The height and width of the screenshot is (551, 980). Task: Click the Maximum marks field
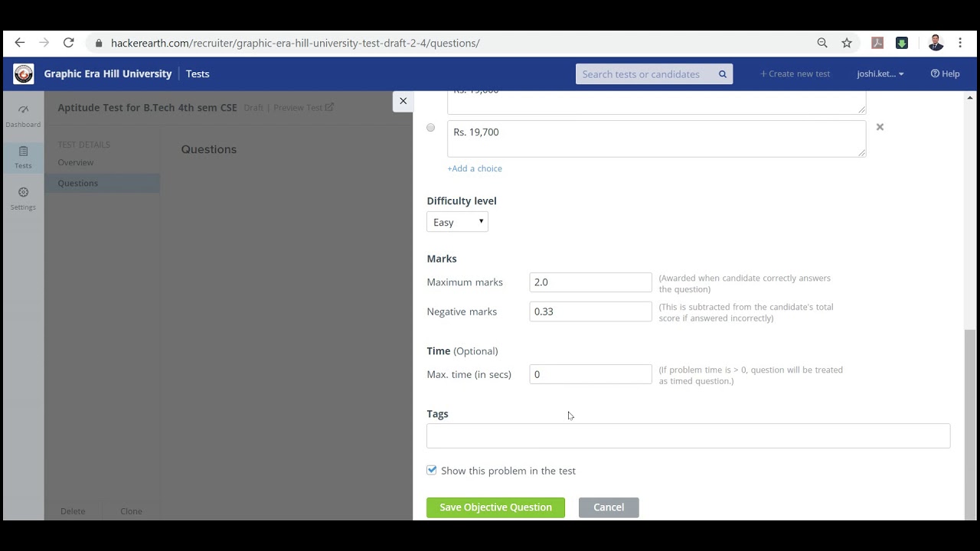[x=590, y=282]
